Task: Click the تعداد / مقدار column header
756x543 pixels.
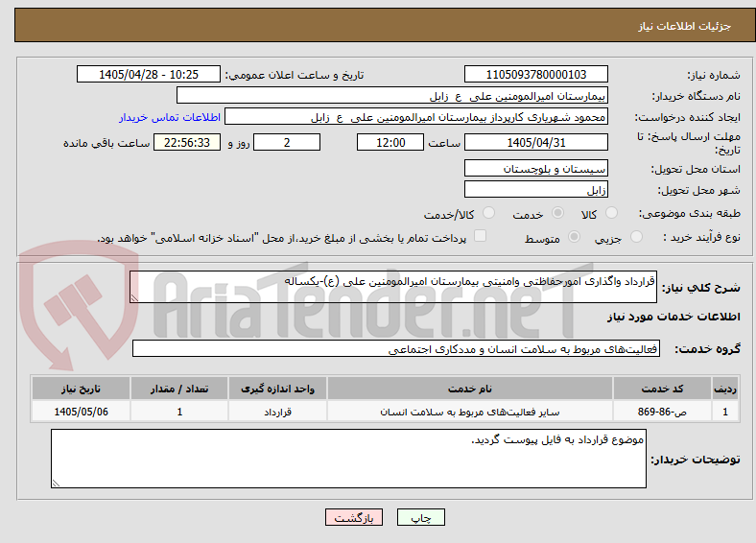Action: coord(179,389)
